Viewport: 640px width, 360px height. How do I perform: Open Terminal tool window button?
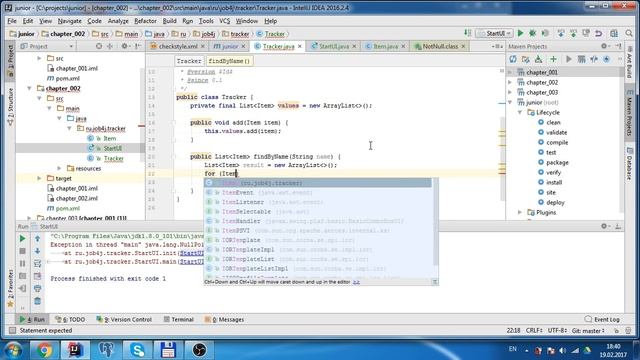[x=178, y=319]
